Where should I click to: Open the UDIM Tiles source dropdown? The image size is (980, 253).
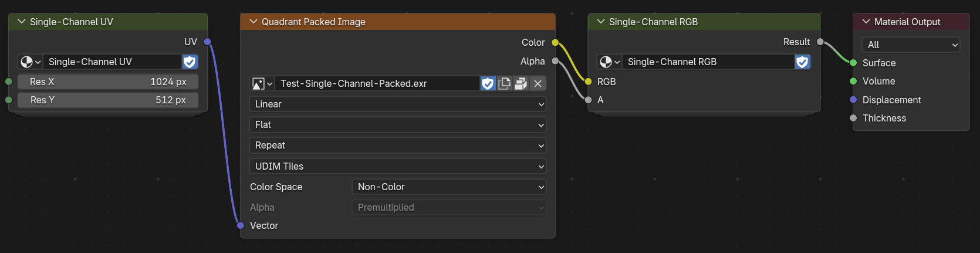tap(398, 166)
